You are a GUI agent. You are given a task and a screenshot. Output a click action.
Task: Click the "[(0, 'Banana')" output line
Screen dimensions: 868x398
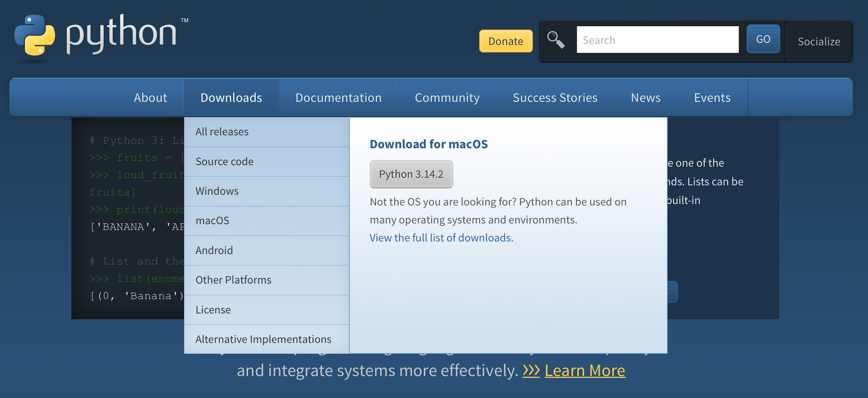pos(137,296)
